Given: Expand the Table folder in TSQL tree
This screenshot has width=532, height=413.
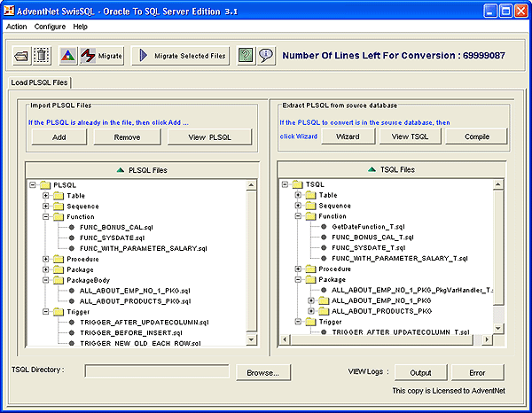Looking at the screenshot, I should [x=298, y=195].
